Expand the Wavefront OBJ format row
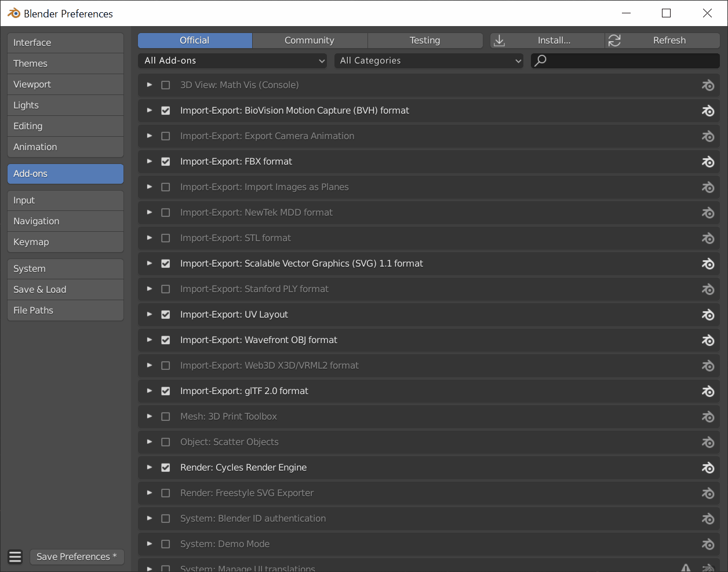The image size is (728, 572). (150, 340)
